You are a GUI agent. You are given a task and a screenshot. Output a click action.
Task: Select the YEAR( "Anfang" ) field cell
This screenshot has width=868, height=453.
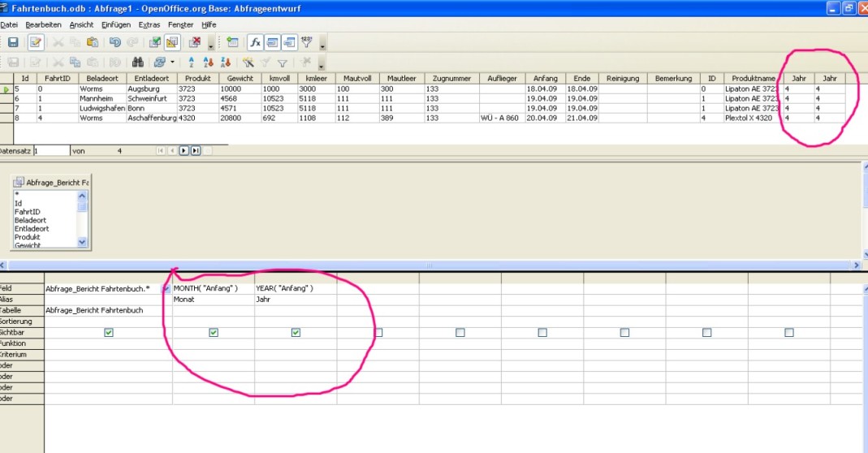tap(296, 288)
